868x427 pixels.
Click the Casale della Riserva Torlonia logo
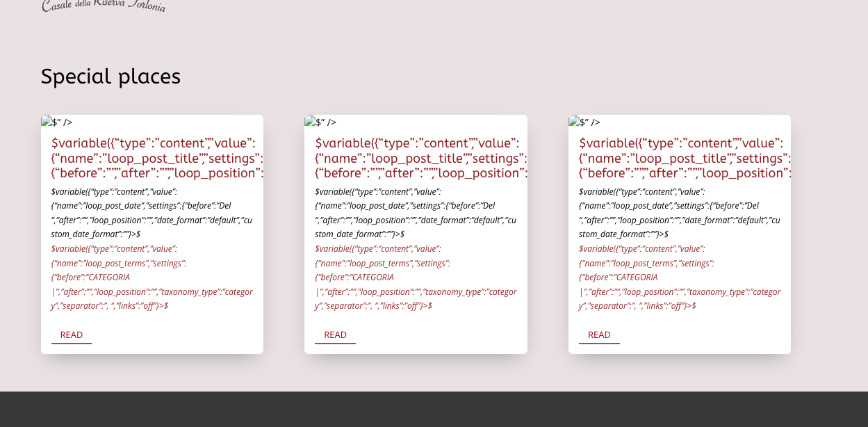(104, 6)
